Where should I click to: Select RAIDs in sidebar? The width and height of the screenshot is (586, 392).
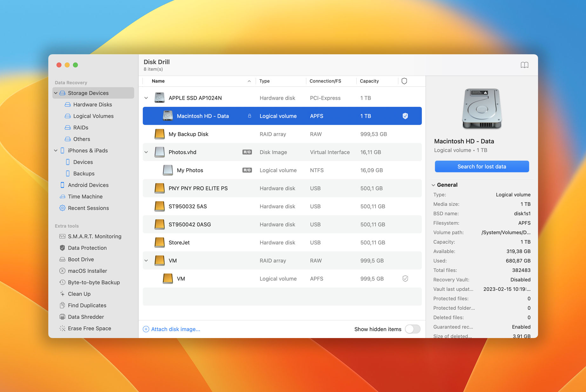tap(80, 127)
